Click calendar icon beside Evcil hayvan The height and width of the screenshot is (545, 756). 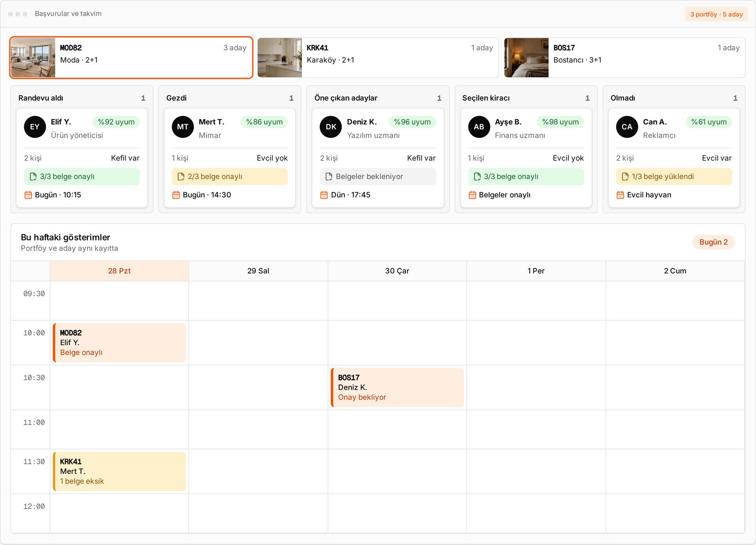[620, 195]
